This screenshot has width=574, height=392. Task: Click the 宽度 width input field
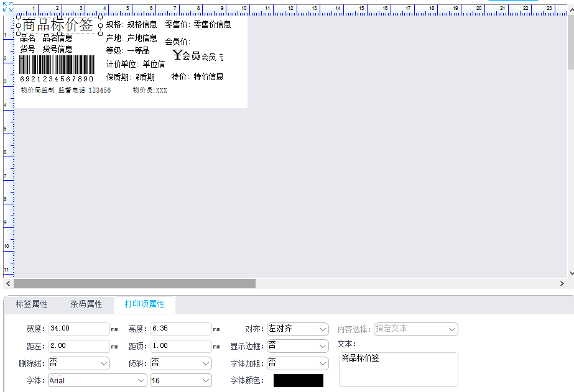tap(78, 329)
